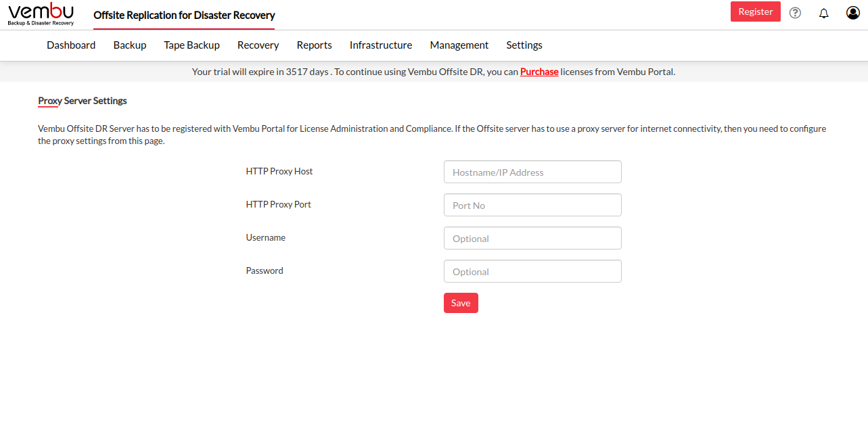Open the Settings menu
This screenshot has width=868, height=428.
[524, 45]
